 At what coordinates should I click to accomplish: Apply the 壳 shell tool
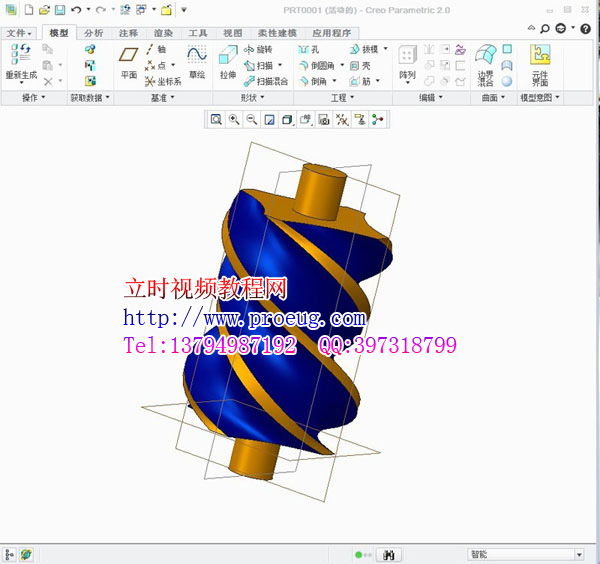[x=360, y=66]
